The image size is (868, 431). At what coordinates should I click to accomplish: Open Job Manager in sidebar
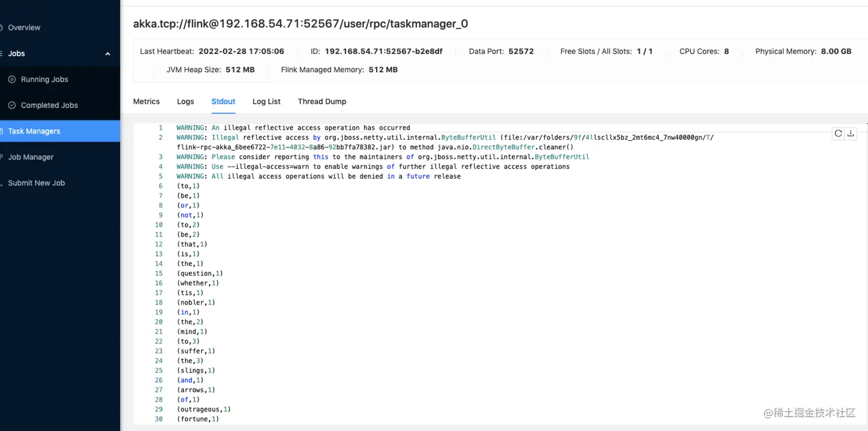point(30,157)
